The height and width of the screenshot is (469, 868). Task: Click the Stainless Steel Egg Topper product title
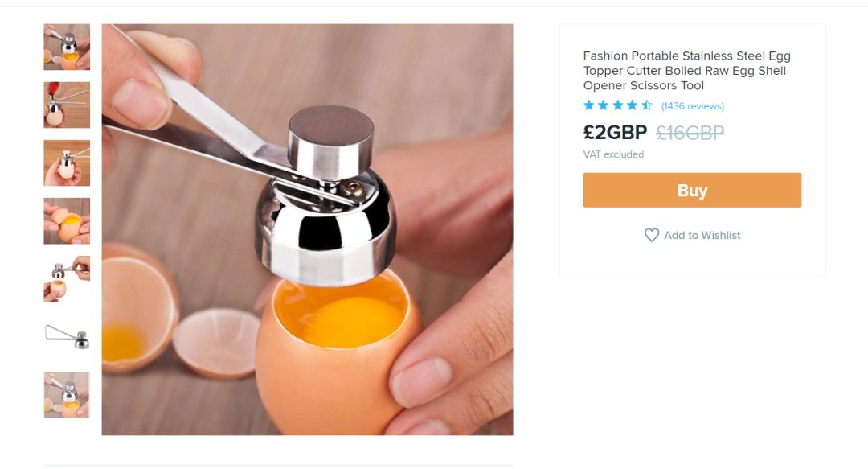(x=686, y=71)
